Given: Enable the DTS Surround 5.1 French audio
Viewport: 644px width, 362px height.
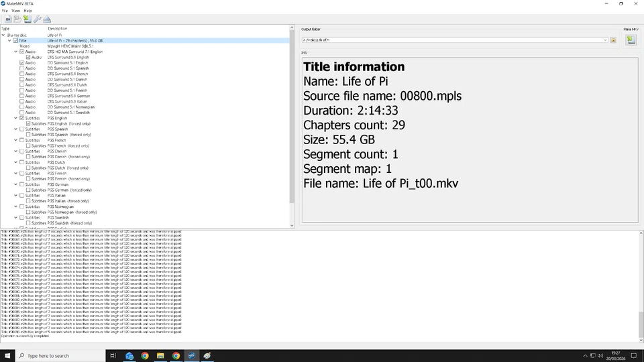Looking at the screenshot, I should 21,74.
